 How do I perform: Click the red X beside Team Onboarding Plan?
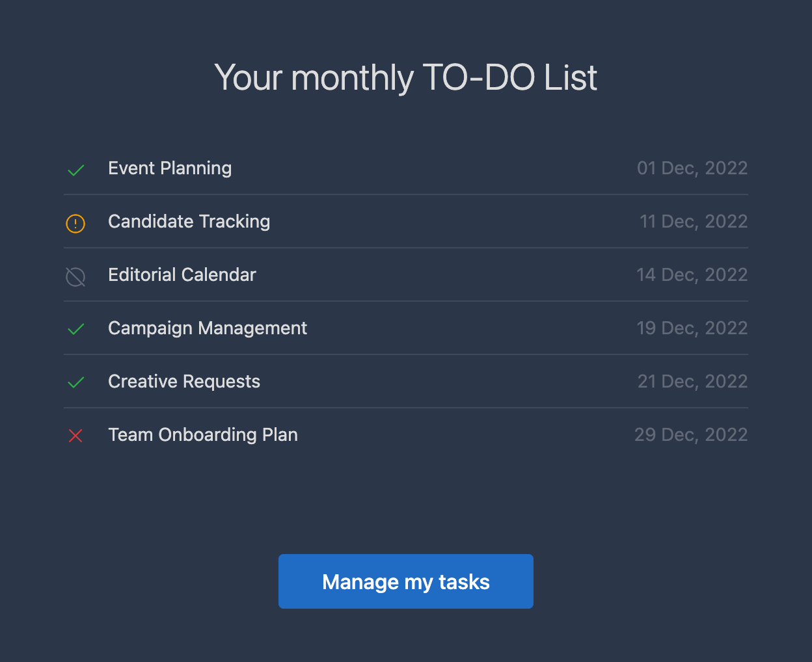pyautogui.click(x=75, y=436)
